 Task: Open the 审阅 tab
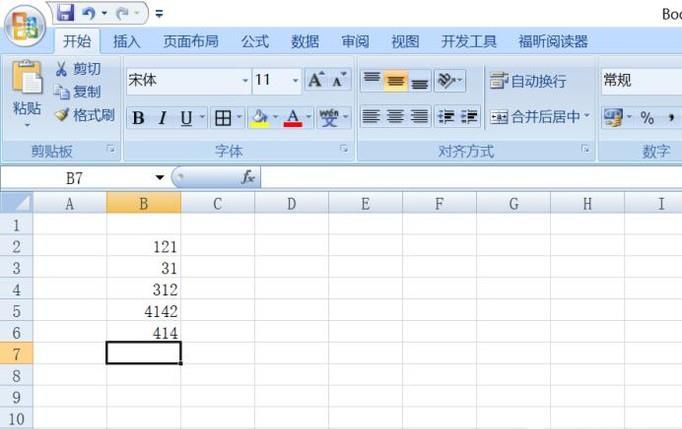click(x=355, y=41)
